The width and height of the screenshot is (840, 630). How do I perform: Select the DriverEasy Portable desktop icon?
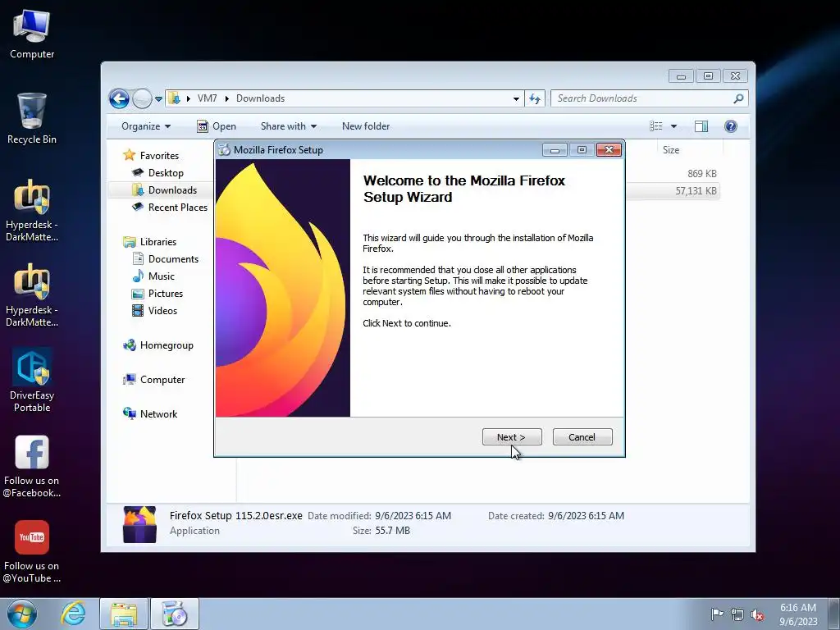(x=32, y=381)
